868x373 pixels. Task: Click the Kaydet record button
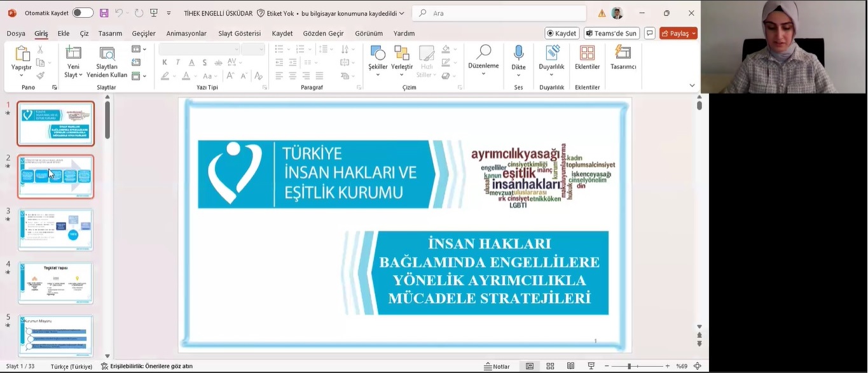coord(562,33)
